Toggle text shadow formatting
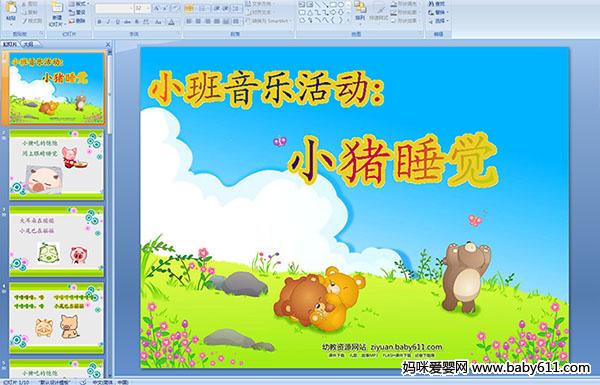Image resolution: width=600 pixels, height=385 pixels. (137, 22)
